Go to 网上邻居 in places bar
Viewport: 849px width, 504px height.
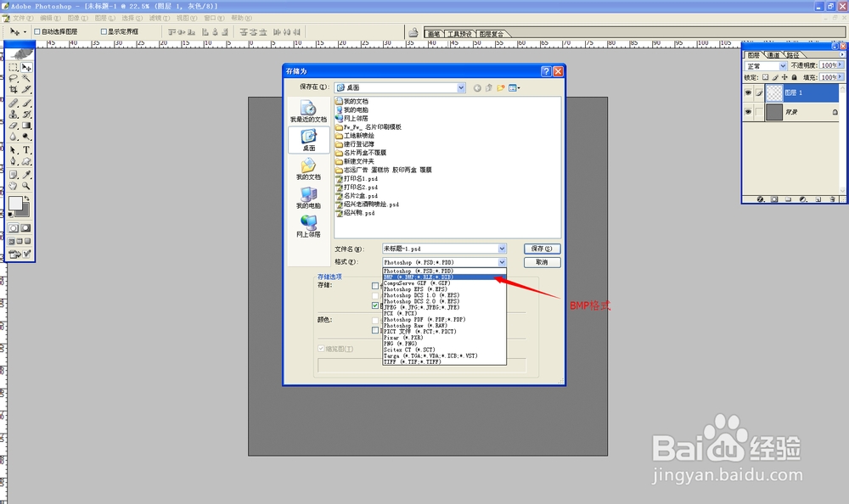click(309, 227)
